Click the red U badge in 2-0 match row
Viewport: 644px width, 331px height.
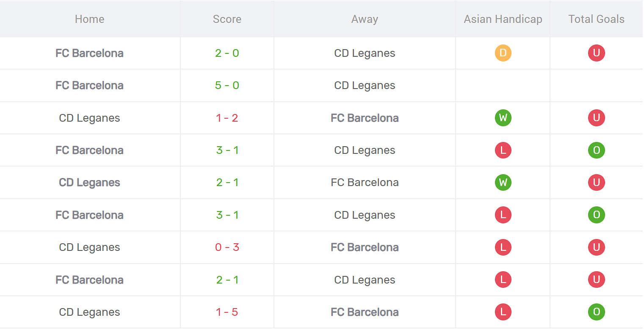(596, 53)
